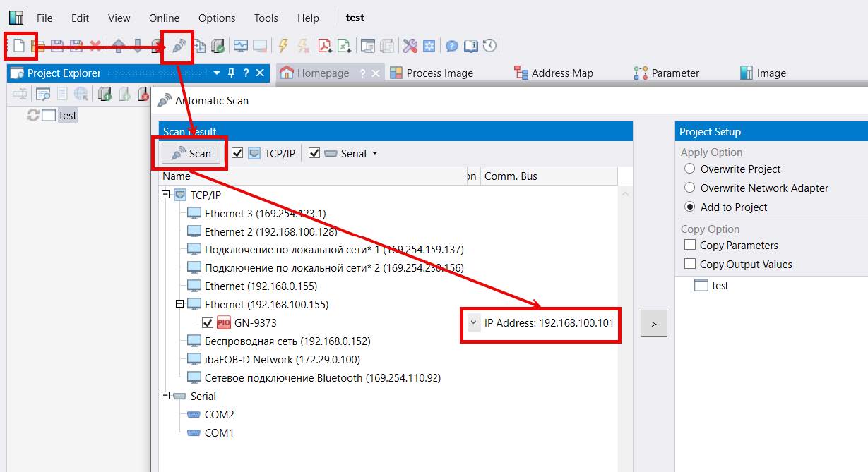Pin the Project Explorer panel

pyautogui.click(x=230, y=73)
